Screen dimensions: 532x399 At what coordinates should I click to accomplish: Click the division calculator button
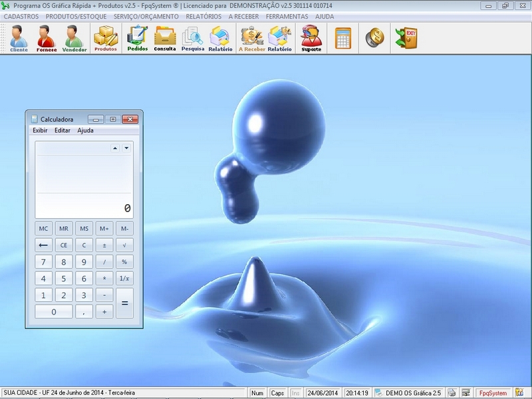point(104,261)
